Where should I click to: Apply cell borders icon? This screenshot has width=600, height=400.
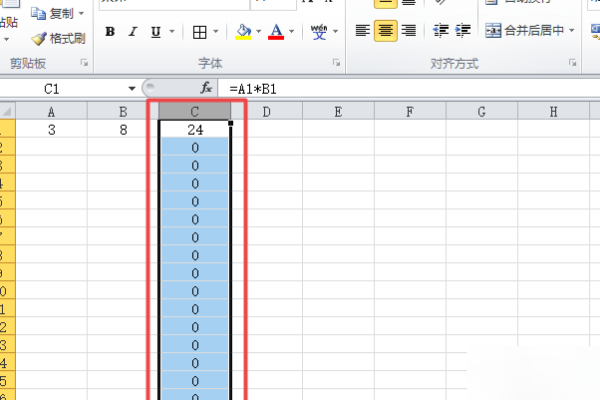[200, 32]
